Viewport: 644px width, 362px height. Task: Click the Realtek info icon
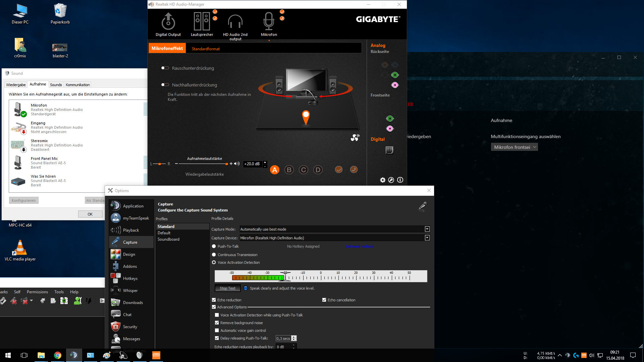[x=400, y=180]
